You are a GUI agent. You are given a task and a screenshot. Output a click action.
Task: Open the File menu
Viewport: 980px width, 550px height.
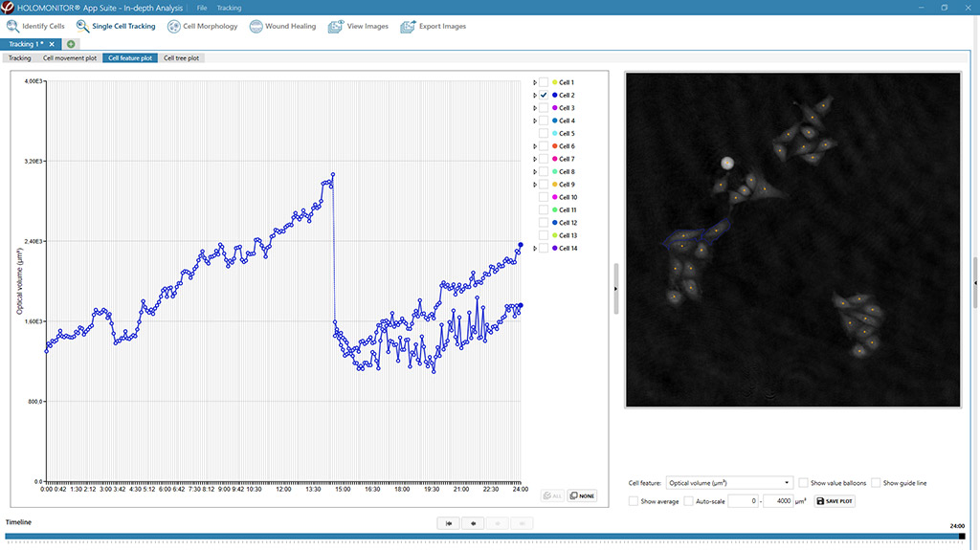[202, 8]
